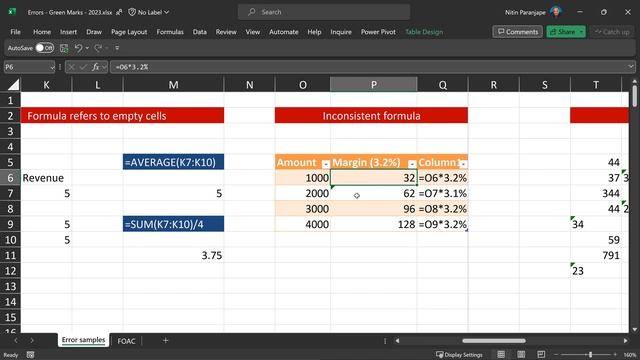This screenshot has width=640, height=360.
Task: Open the No Label sensitivity dropdown
Action: click(149, 12)
